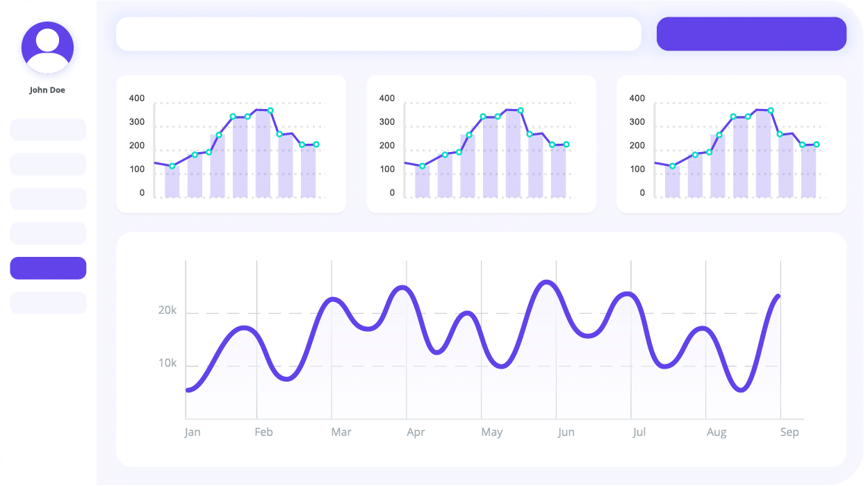Click the "Sep" month label on the main chart

[789, 432]
